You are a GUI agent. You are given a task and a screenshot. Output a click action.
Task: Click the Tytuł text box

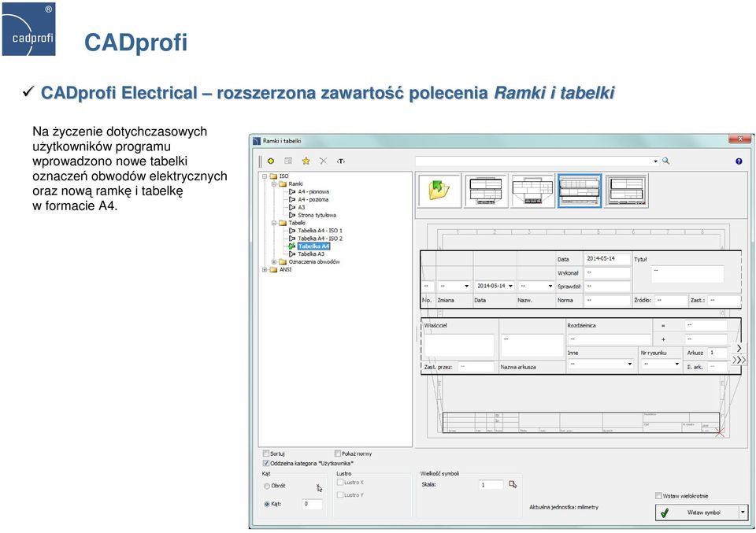687,274
